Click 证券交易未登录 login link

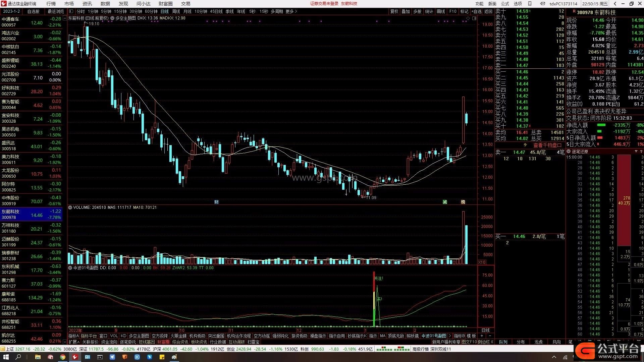tap(324, 4)
